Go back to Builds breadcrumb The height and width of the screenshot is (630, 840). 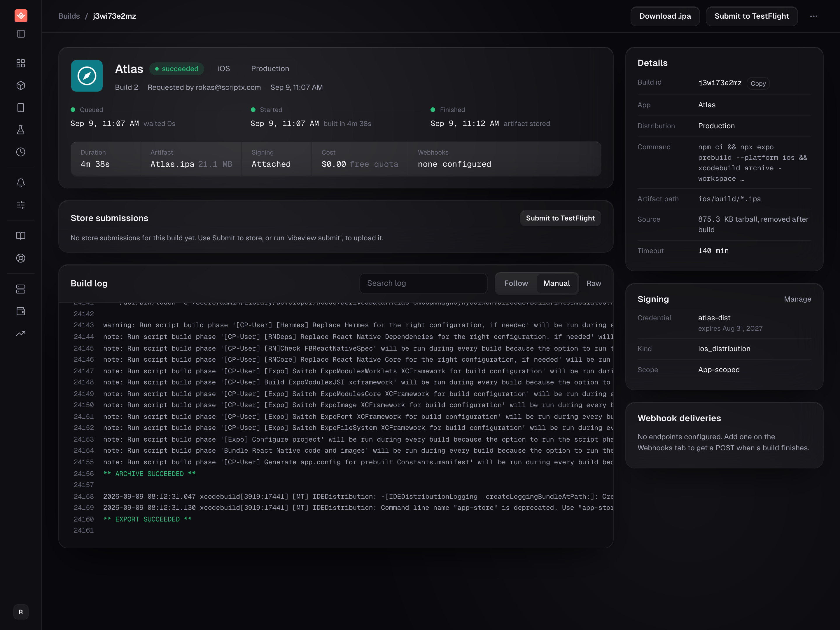coord(69,16)
